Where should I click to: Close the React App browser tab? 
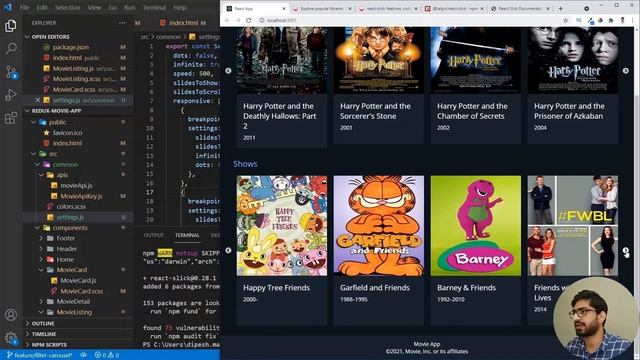coord(284,9)
